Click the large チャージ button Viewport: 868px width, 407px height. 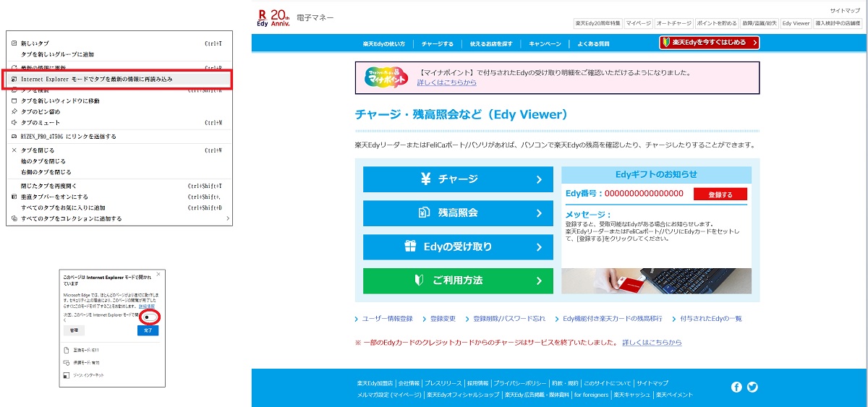pos(458,179)
